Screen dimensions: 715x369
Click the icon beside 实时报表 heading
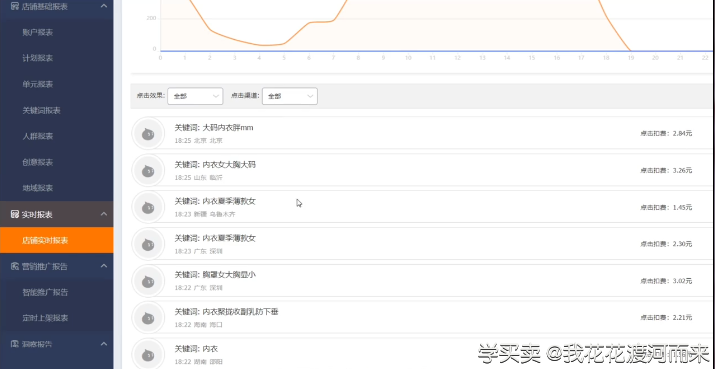pyautogui.click(x=15, y=214)
